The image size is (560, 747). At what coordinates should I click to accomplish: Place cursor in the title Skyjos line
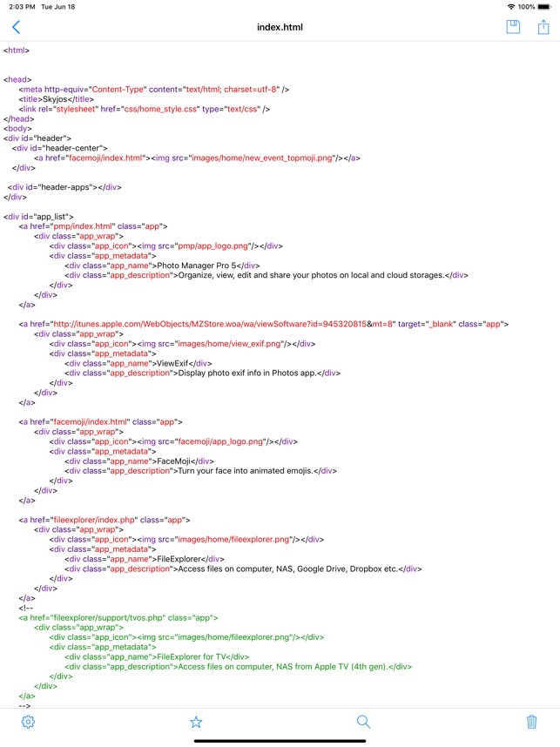tap(57, 99)
